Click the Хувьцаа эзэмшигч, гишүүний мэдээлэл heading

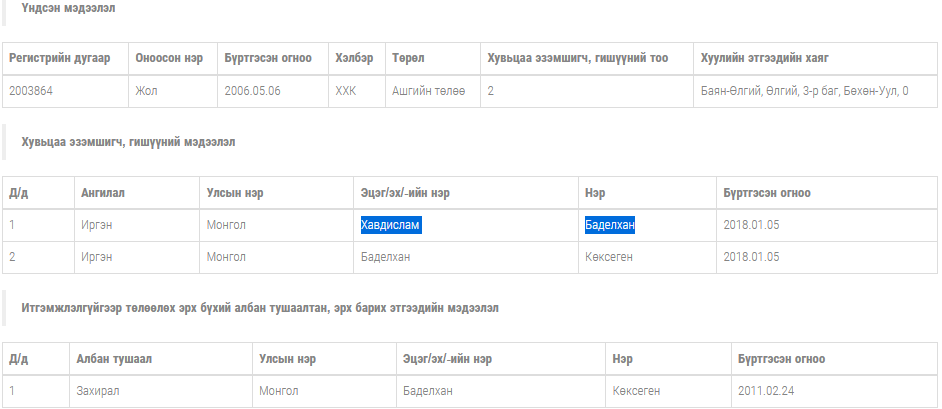[128, 142]
